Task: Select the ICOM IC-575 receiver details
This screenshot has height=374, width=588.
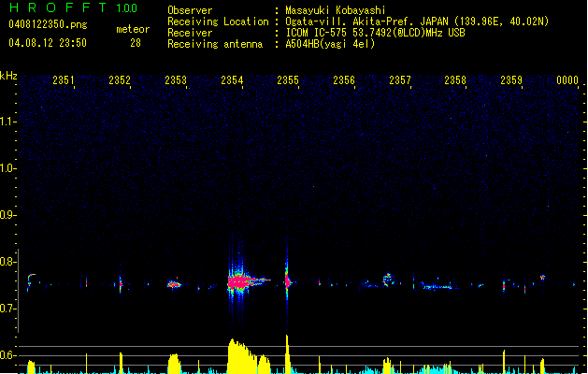Action: pyautogui.click(x=375, y=33)
